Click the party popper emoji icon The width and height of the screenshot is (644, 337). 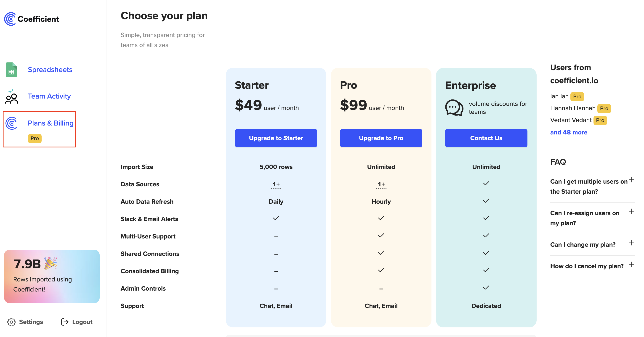pyautogui.click(x=51, y=263)
